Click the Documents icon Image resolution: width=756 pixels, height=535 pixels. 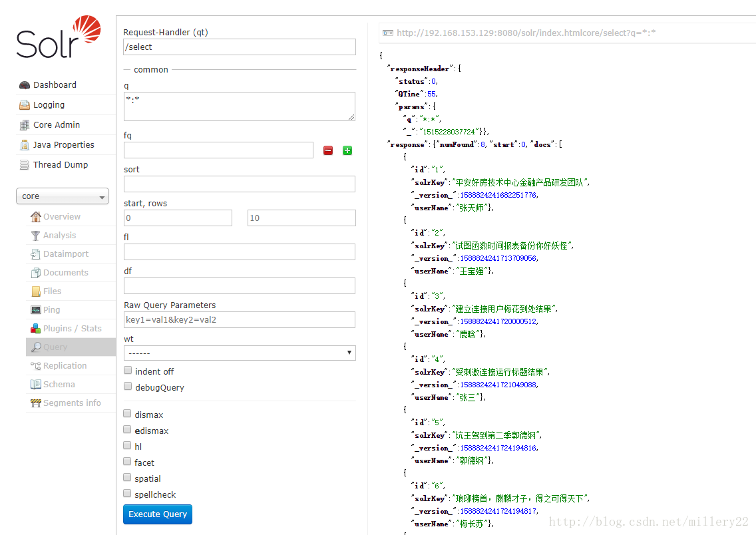pyautogui.click(x=36, y=273)
